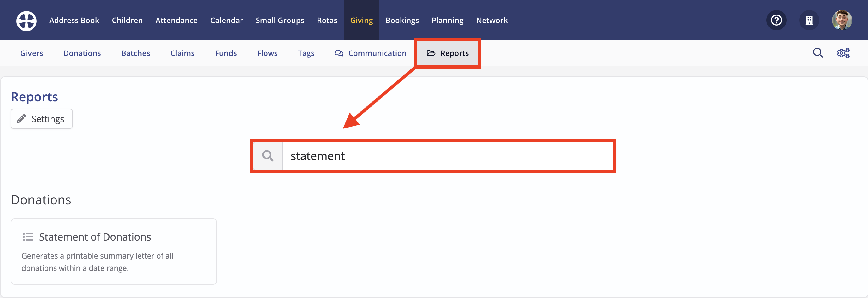The width and height of the screenshot is (868, 298).
Task: Click the Communication tab label
Action: click(377, 53)
